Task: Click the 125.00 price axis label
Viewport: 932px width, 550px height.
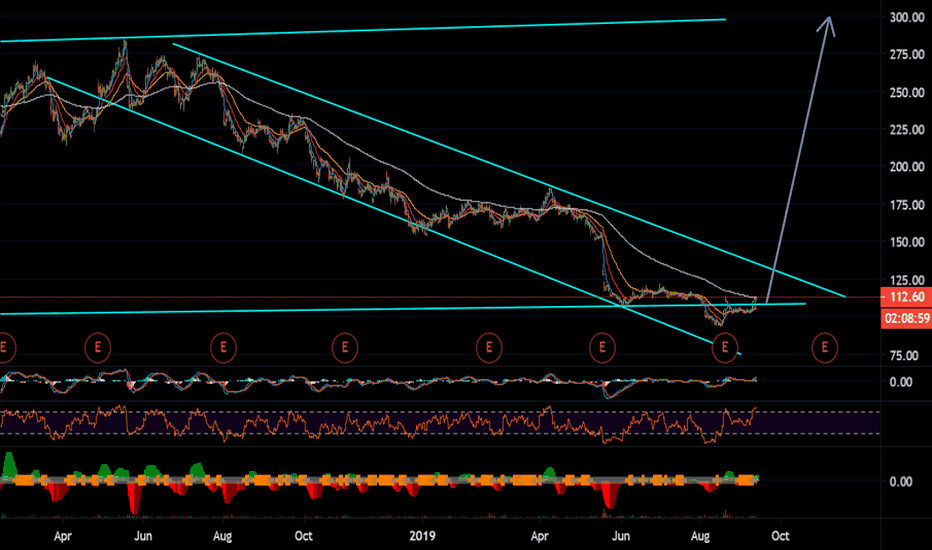Action: (x=907, y=280)
